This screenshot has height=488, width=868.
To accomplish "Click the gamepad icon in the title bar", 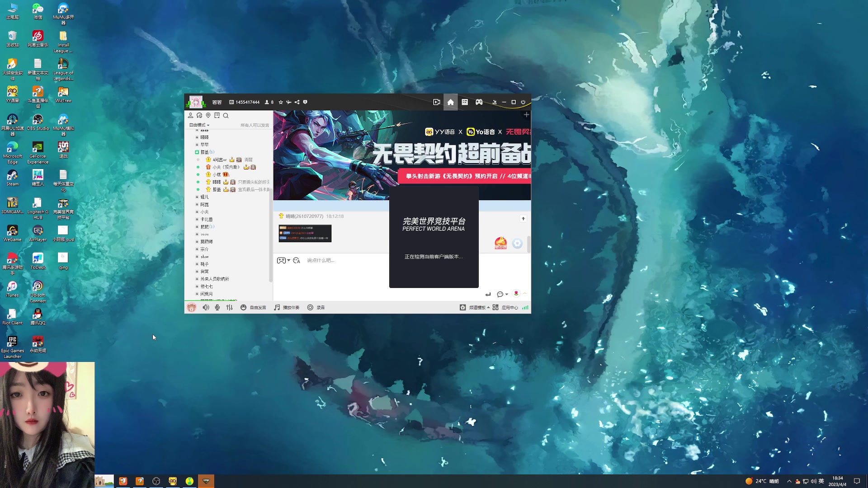I will 479,102.
